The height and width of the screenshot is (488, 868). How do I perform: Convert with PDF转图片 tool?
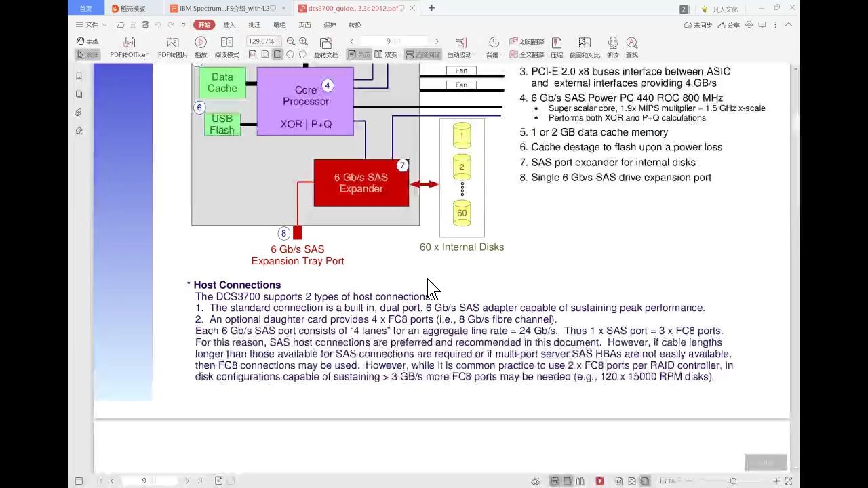point(173,48)
